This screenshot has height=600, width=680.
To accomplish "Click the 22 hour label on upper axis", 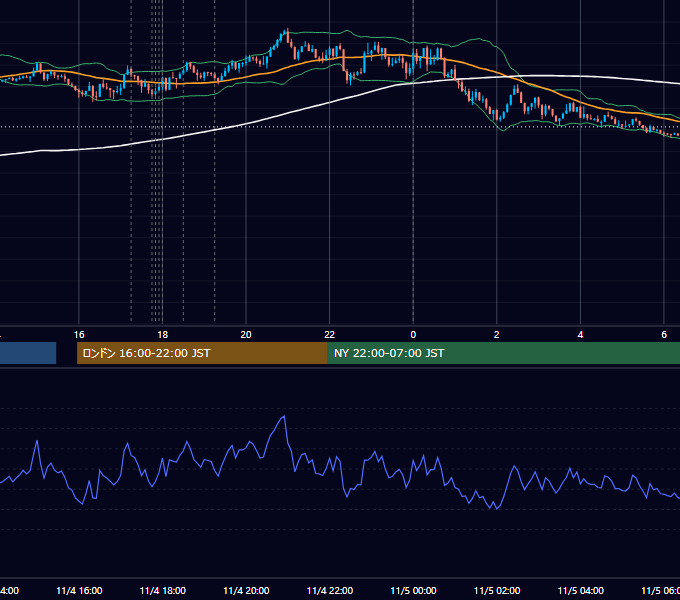I will tap(330, 335).
